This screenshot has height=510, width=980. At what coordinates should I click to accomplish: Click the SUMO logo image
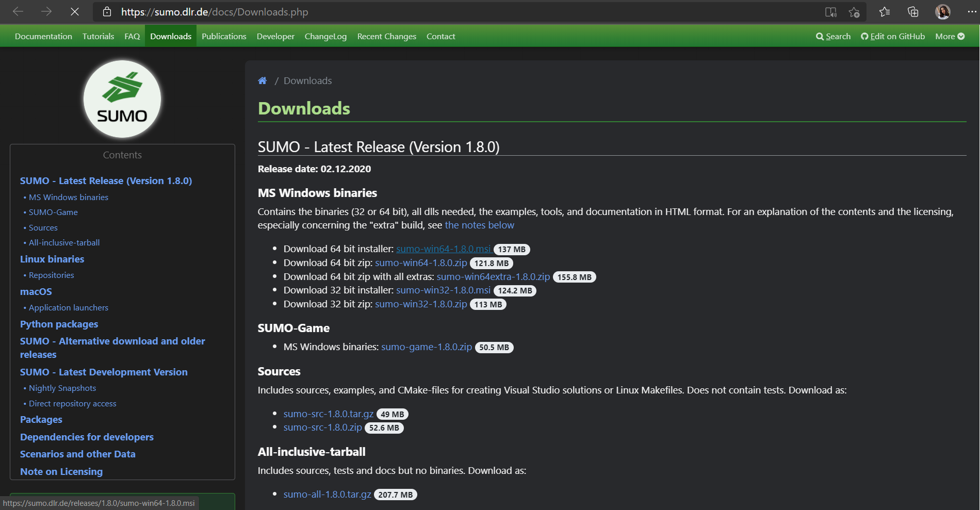pos(122,99)
